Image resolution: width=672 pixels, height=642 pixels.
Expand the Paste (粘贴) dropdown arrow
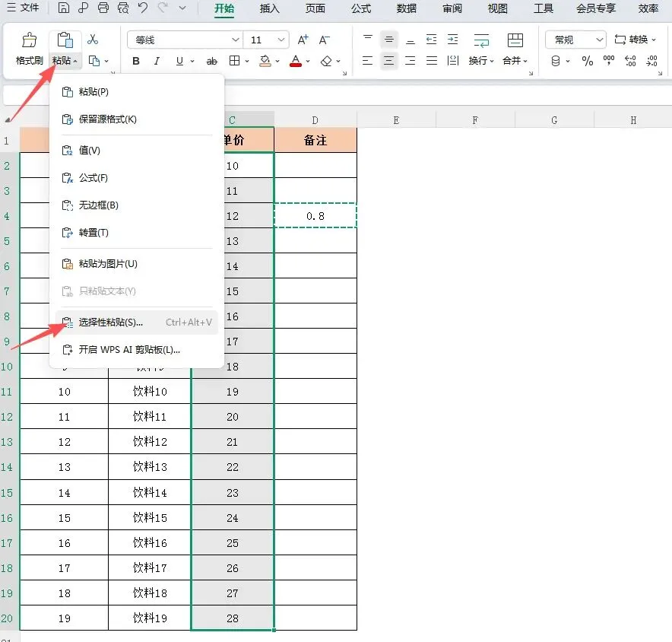coord(75,62)
